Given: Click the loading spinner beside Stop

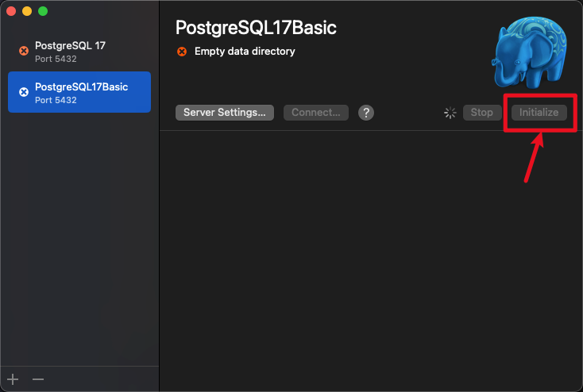Looking at the screenshot, I should coord(450,113).
